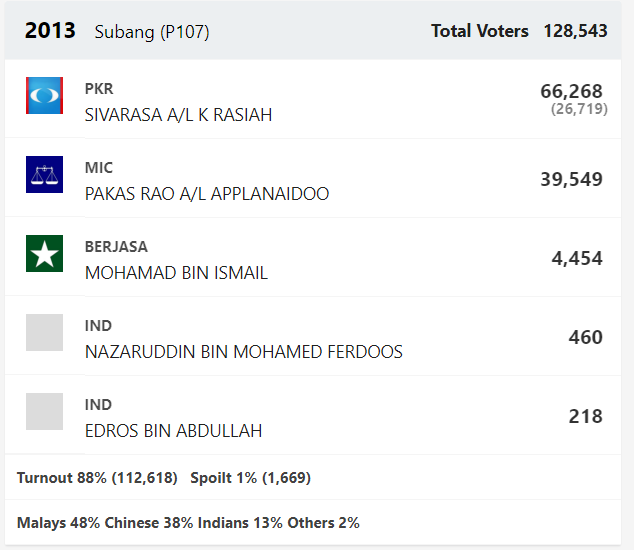
Task: Select candidate Edros Bin Abdullah
Action: point(173,431)
